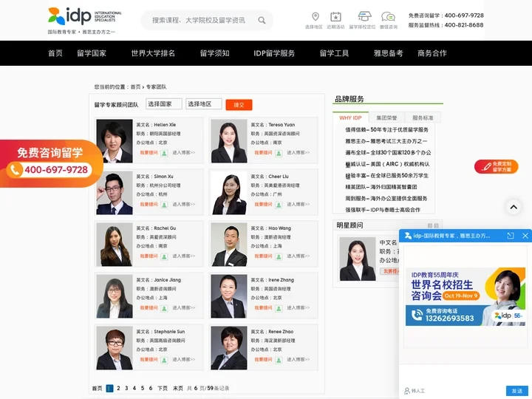
Task: Click green consult icon for Janice Jiang
Action: tap(164, 308)
